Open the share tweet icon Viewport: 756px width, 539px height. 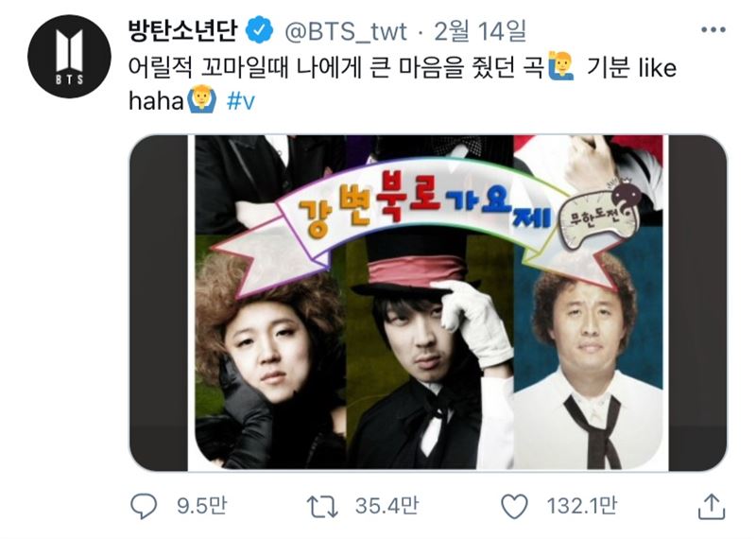coord(712,507)
